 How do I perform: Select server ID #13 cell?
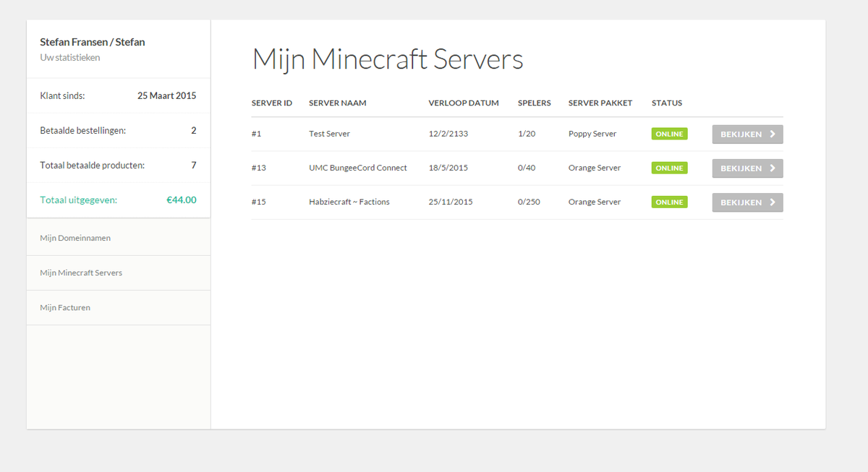[x=259, y=168]
